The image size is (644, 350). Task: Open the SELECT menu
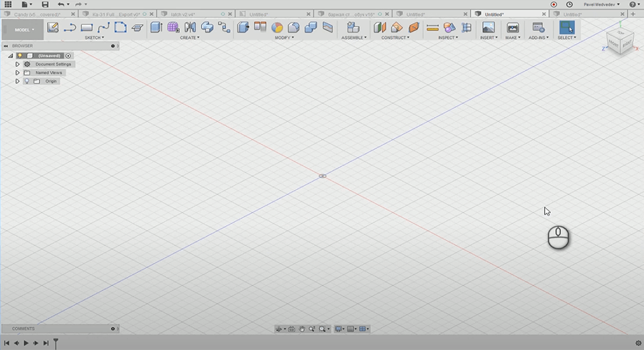(567, 38)
